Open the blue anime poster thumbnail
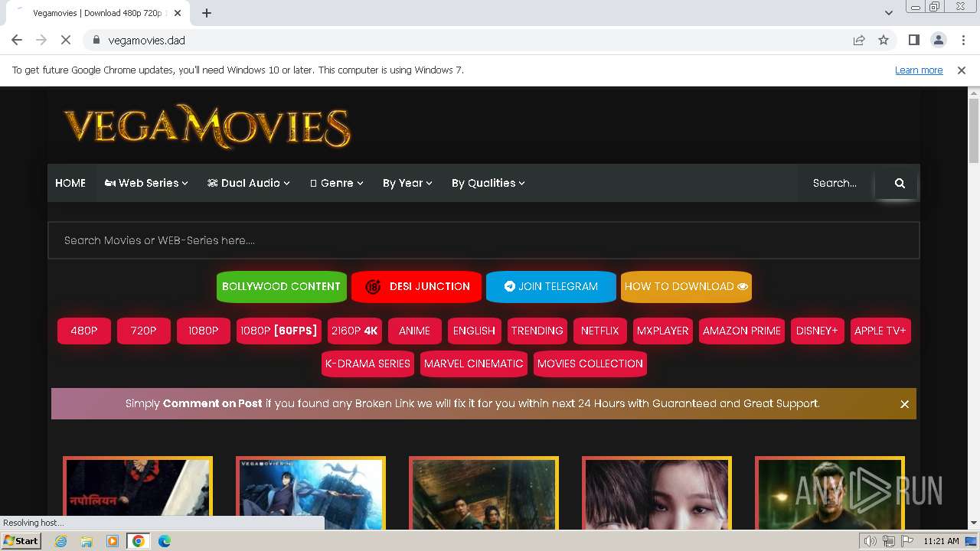This screenshot has height=551, width=980. 311,494
